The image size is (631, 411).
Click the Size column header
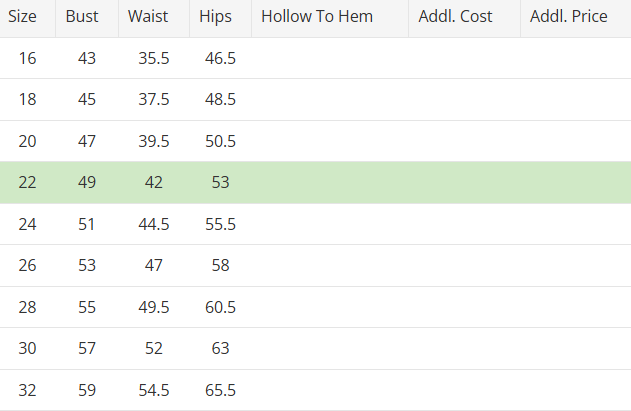22,18
